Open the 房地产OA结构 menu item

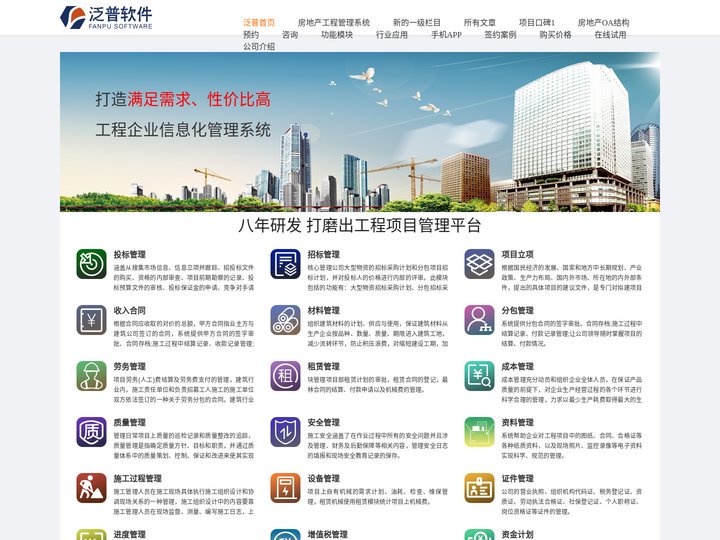click(x=603, y=22)
